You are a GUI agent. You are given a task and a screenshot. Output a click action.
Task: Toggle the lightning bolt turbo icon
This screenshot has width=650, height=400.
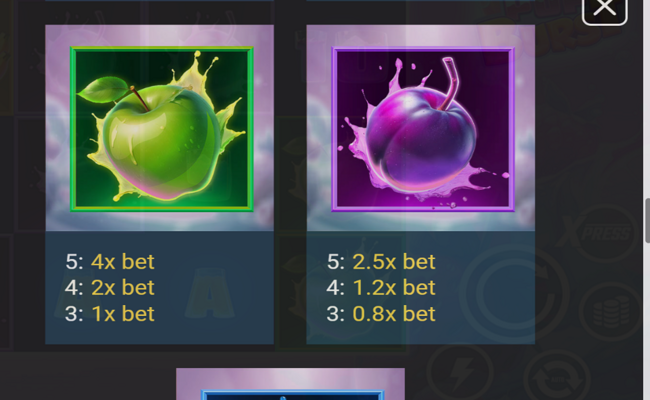460,373
